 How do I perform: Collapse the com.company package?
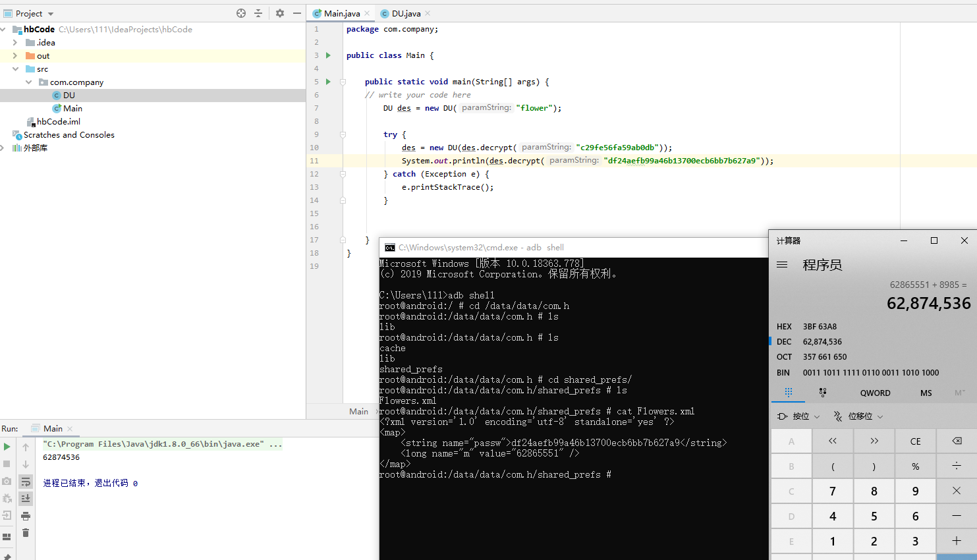coord(28,82)
